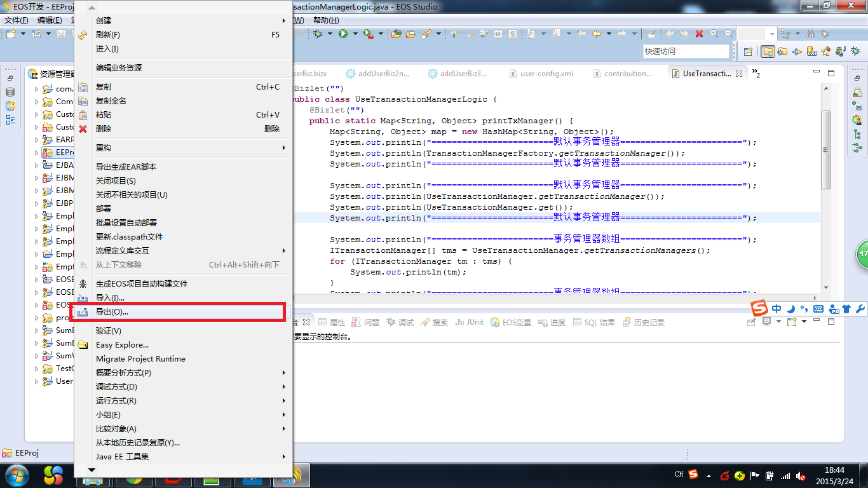
Task: Click the delete red X toolbar icon
Action: (x=699, y=34)
